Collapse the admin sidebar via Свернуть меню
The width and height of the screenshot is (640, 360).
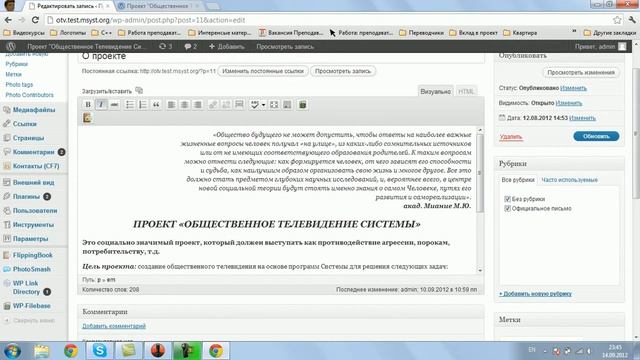[x=29, y=320]
